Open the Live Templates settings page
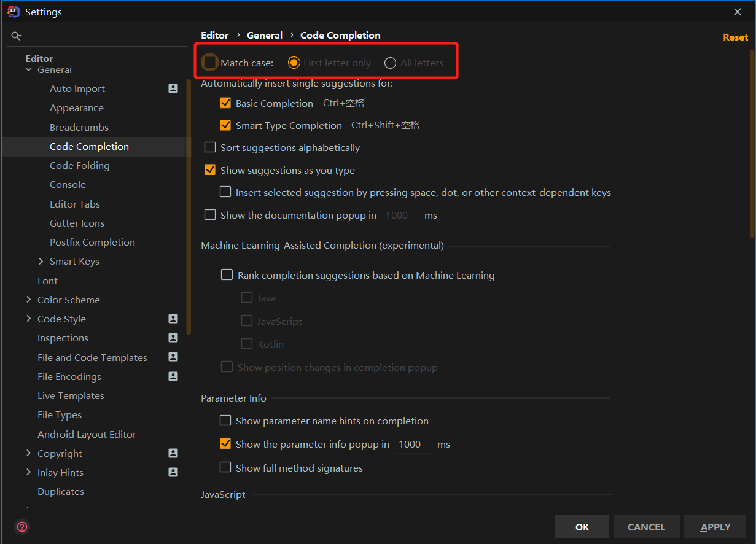The height and width of the screenshot is (544, 756). click(x=71, y=395)
